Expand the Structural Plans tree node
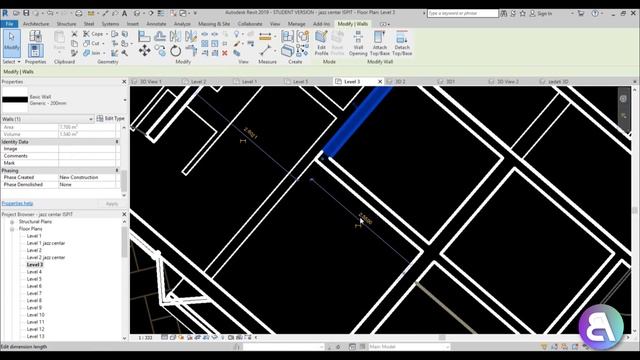Viewport: 640px width, 360px height. (x=12, y=222)
